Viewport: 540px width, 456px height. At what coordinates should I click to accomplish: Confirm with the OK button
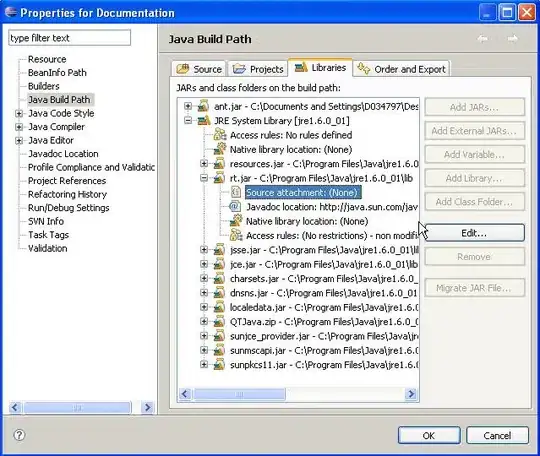(429, 436)
